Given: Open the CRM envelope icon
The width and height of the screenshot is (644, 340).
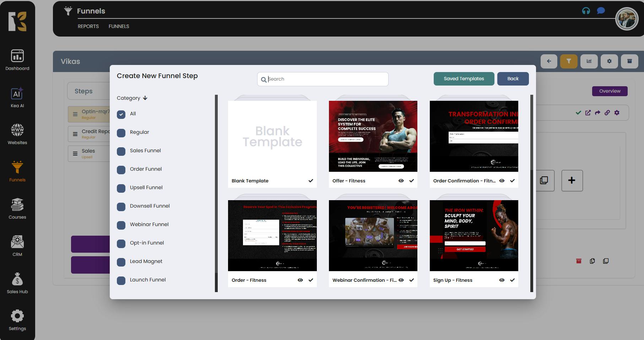Looking at the screenshot, I should (17, 242).
